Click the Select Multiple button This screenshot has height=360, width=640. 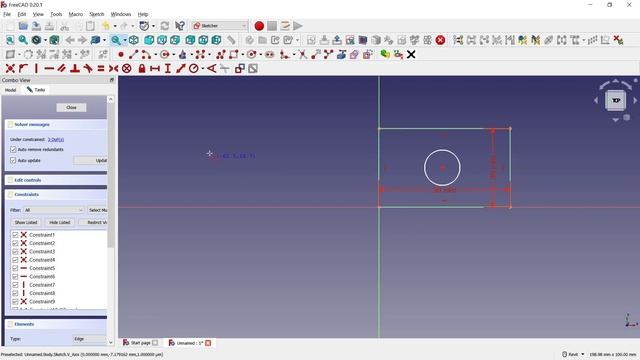(x=98, y=210)
